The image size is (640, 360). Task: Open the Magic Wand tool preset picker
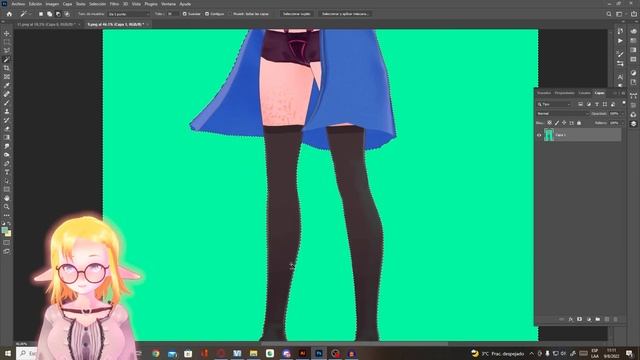[25, 14]
